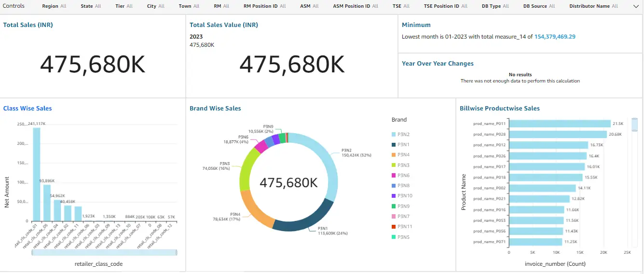644x274 pixels.
Task: Open the DB Source filter dropdown
Action: click(539, 6)
